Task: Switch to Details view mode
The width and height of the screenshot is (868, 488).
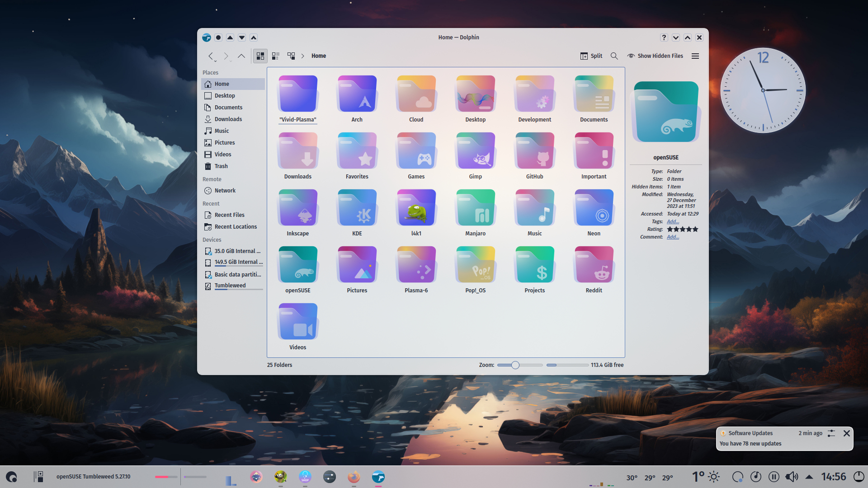Action: 291,56
